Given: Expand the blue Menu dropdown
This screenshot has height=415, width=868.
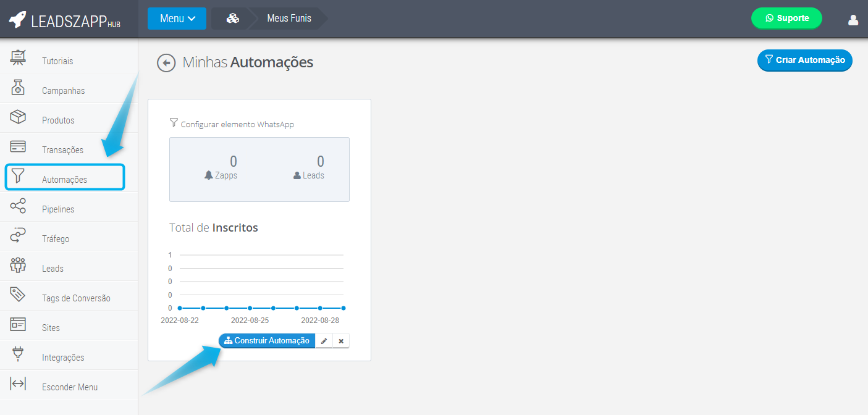Looking at the screenshot, I should point(177,19).
